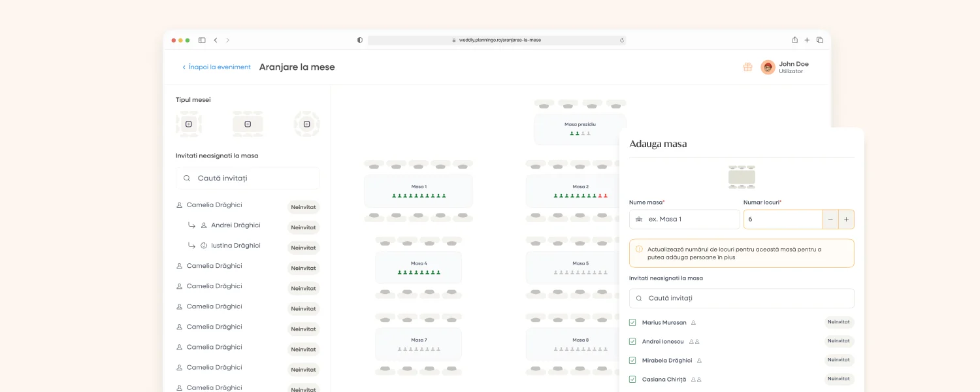The width and height of the screenshot is (980, 392).
Task: Click Neinvitat badge next to Andrei Drăghici
Action: pos(303,228)
